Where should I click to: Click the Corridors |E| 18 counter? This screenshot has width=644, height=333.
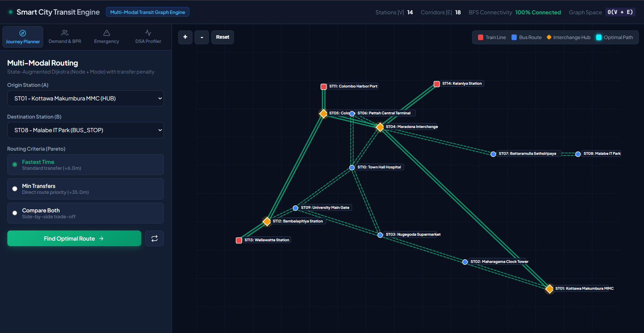pos(441,12)
